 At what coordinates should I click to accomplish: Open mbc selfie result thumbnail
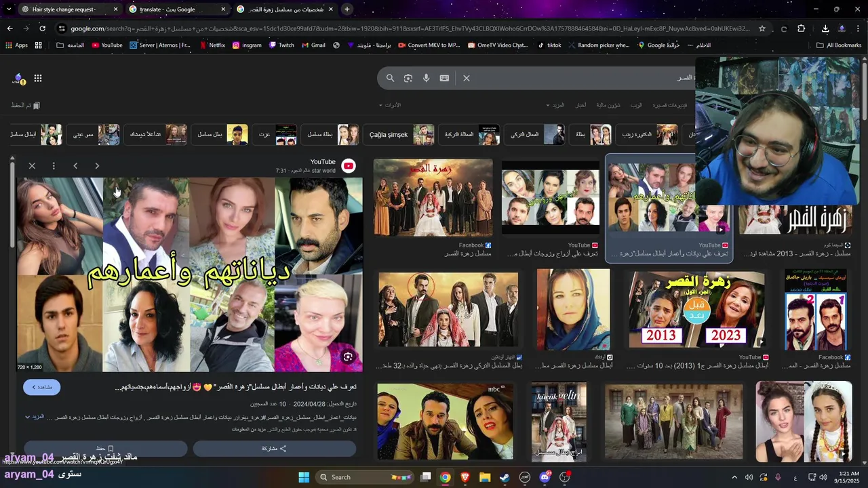click(446, 421)
